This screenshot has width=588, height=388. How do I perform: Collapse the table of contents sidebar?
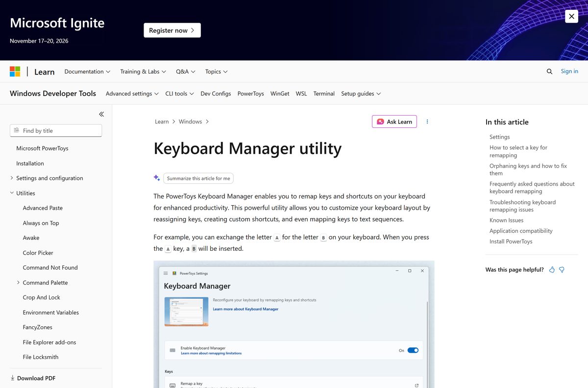pos(101,114)
